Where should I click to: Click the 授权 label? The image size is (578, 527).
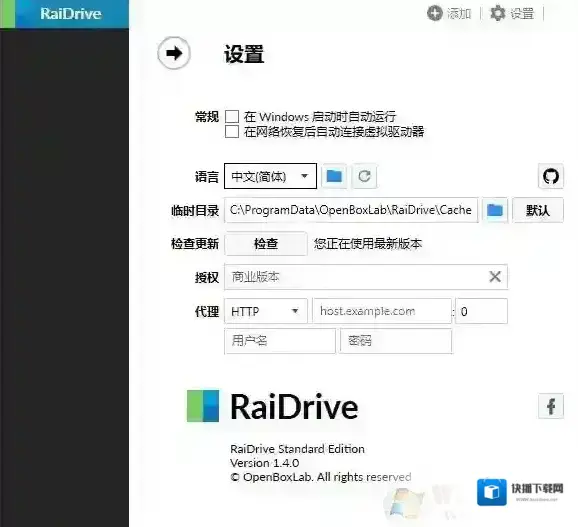click(x=207, y=277)
